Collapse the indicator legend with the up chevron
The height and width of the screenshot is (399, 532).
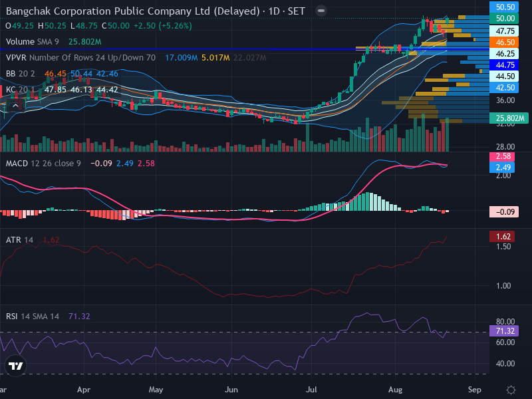[x=15, y=106]
